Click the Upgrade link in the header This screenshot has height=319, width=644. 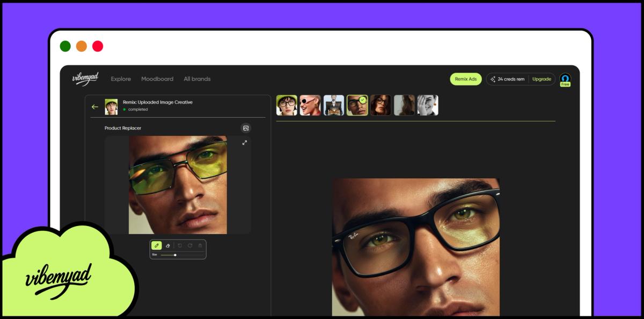(540, 79)
